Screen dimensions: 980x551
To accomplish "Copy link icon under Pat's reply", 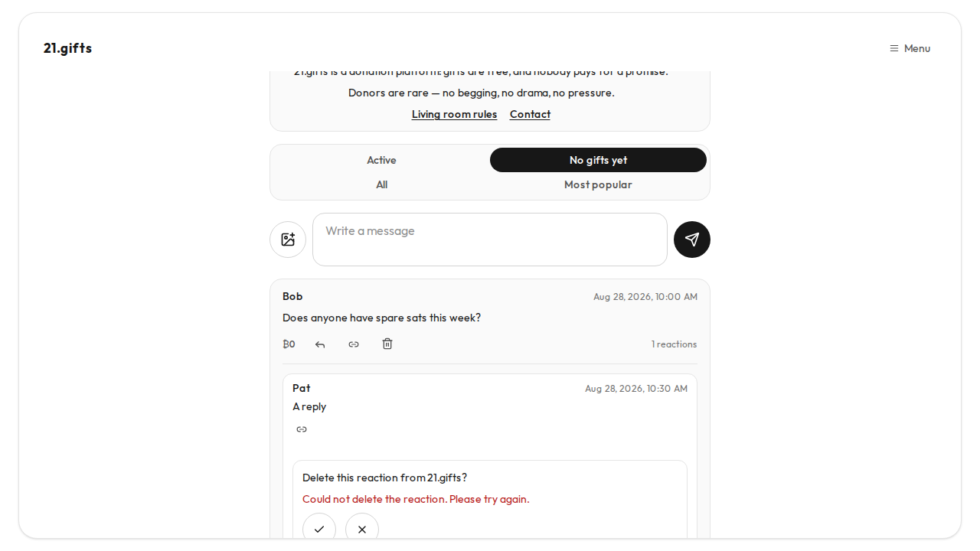I will 302,429.
